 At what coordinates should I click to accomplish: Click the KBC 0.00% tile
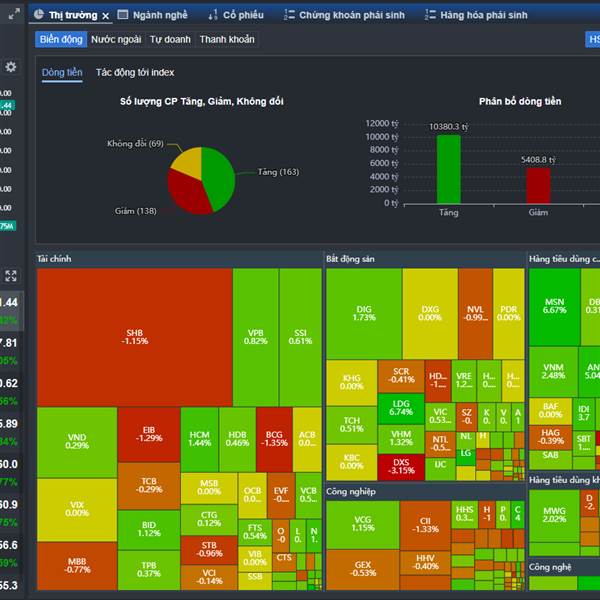(x=352, y=462)
